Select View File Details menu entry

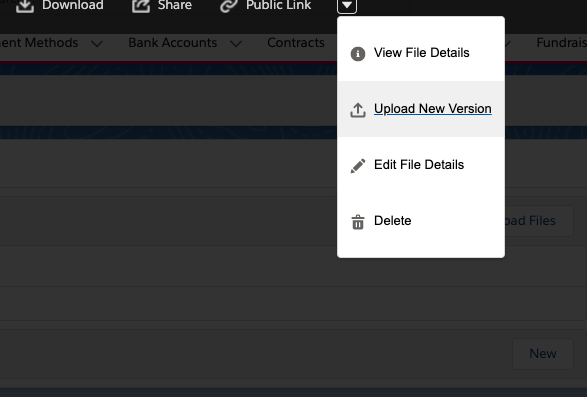click(421, 53)
